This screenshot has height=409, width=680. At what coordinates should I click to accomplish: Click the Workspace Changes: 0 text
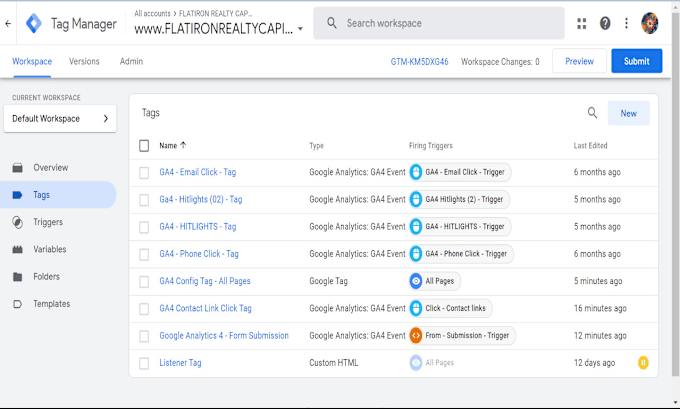pos(500,62)
